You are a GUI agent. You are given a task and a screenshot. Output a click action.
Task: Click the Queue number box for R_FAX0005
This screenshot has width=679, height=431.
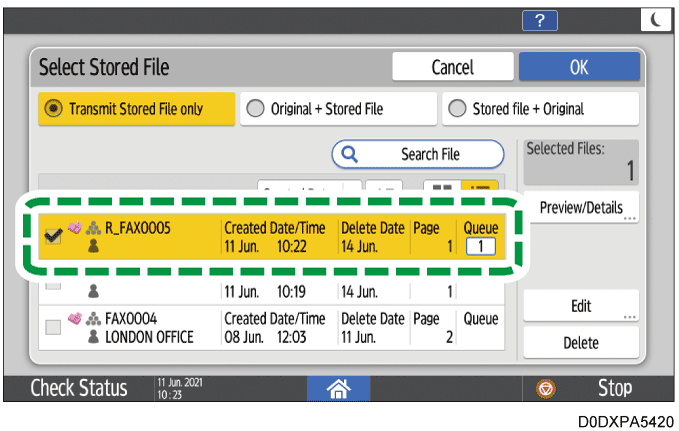480,245
